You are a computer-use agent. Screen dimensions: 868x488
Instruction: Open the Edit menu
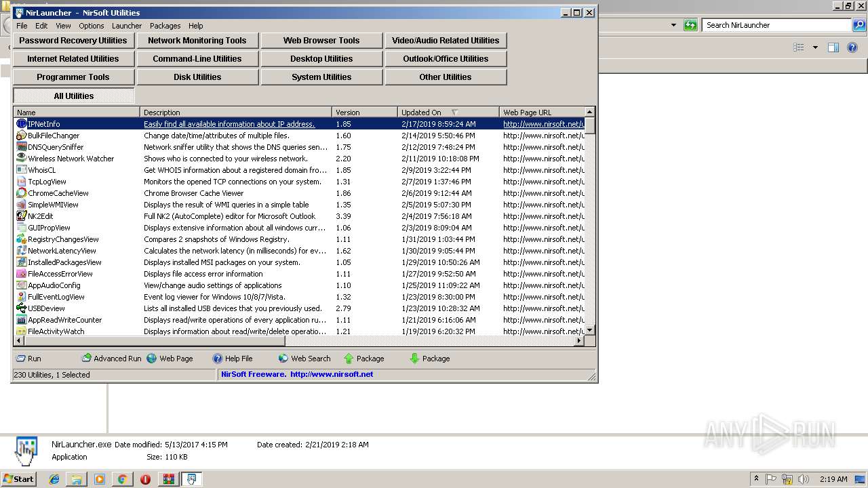(41, 26)
